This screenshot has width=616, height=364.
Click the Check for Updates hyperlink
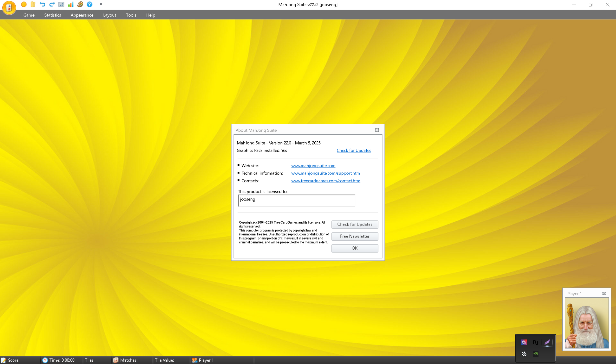click(x=354, y=150)
